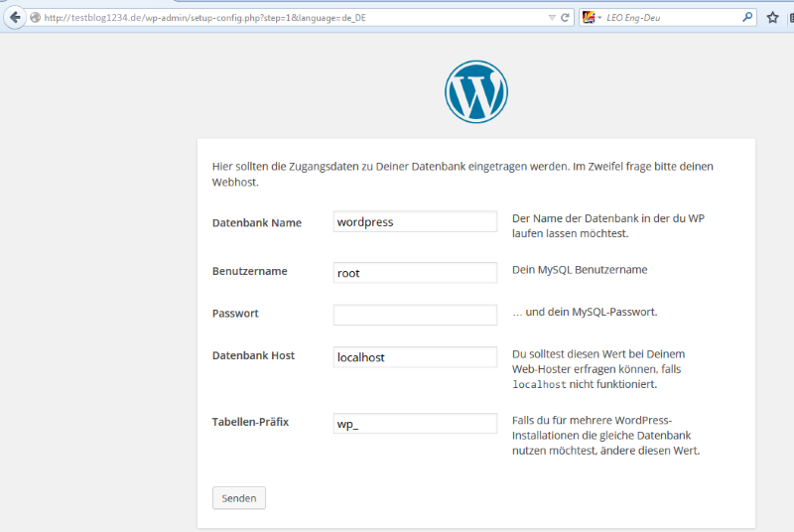Click the "Datenbank Name" label
The width and height of the screenshot is (794, 532).
[257, 222]
